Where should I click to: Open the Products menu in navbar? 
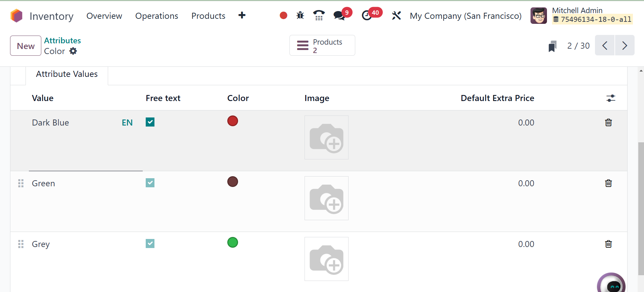coord(208,16)
